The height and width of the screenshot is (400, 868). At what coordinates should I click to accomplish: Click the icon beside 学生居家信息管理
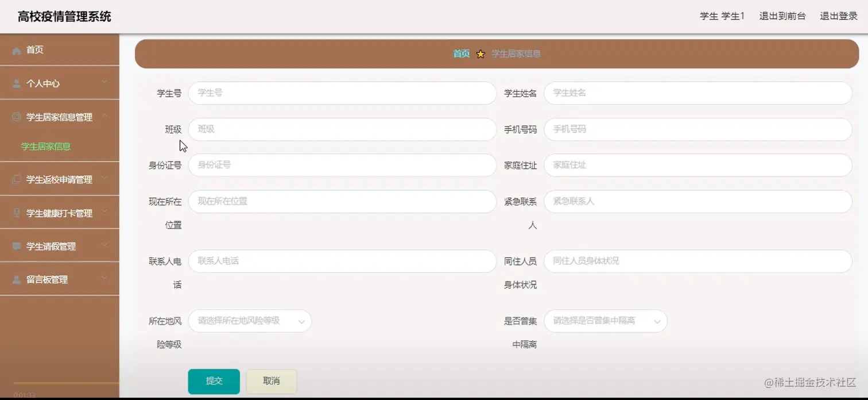point(17,117)
